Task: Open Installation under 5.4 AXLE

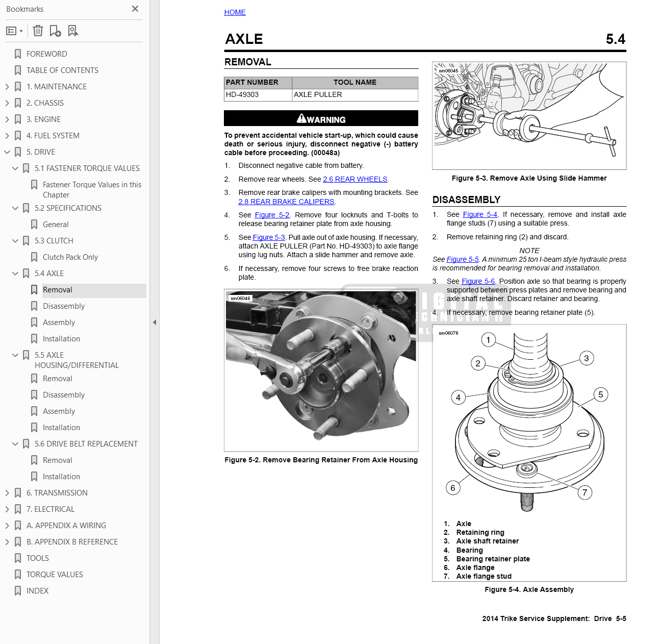Action: point(61,339)
